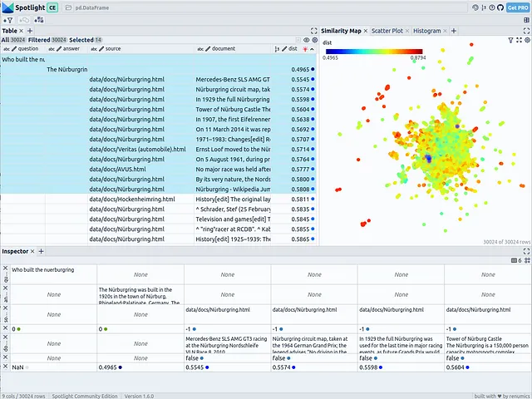Click fit-to-view icon in Similarity Map
The height and width of the screenshot is (399, 532).
click(x=519, y=40)
